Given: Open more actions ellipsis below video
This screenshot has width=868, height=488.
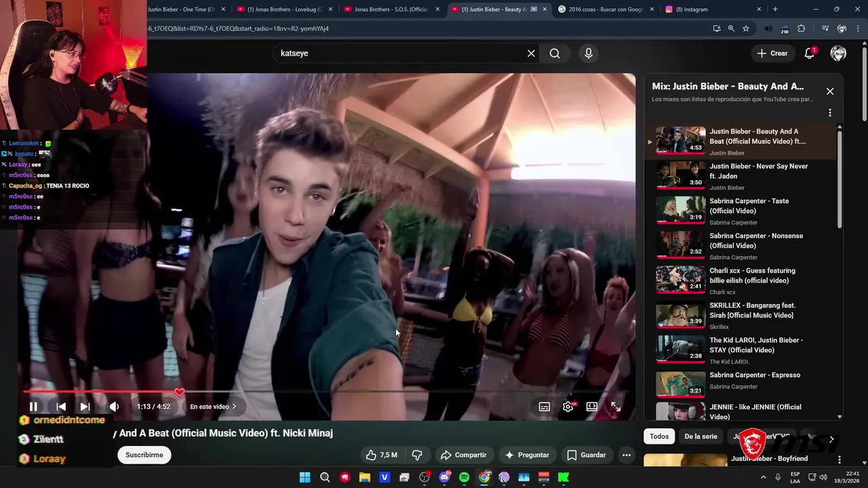Looking at the screenshot, I should coord(627,455).
